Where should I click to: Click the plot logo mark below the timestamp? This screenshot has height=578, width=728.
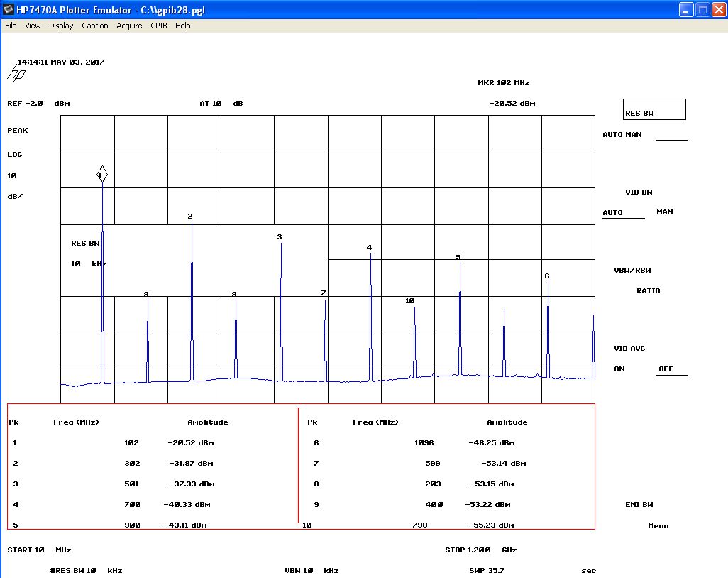[16, 73]
